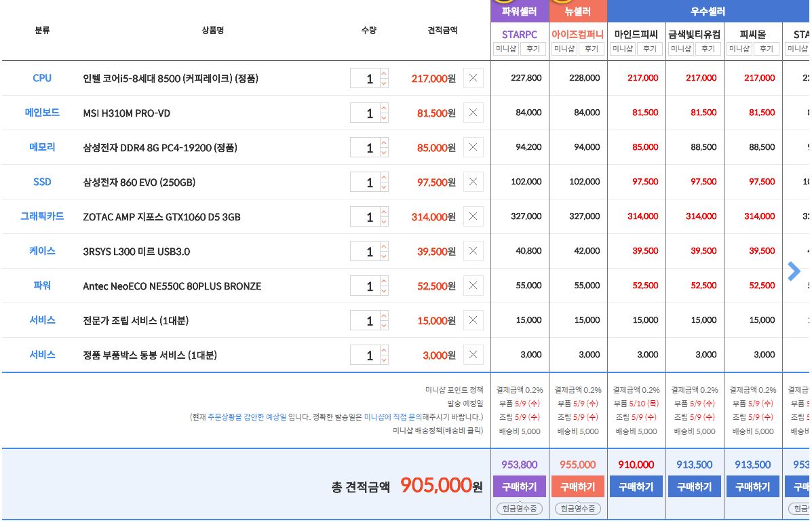Open the 아이즈컴퍼니 seller name
Image resolution: width=812 pixels, height=525 pixels.
pyautogui.click(x=577, y=34)
